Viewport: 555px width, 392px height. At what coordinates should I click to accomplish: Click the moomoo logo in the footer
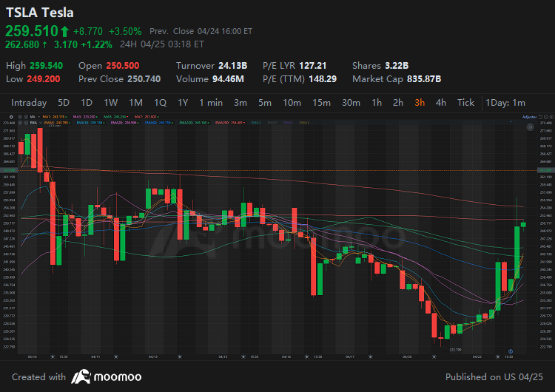click(106, 376)
